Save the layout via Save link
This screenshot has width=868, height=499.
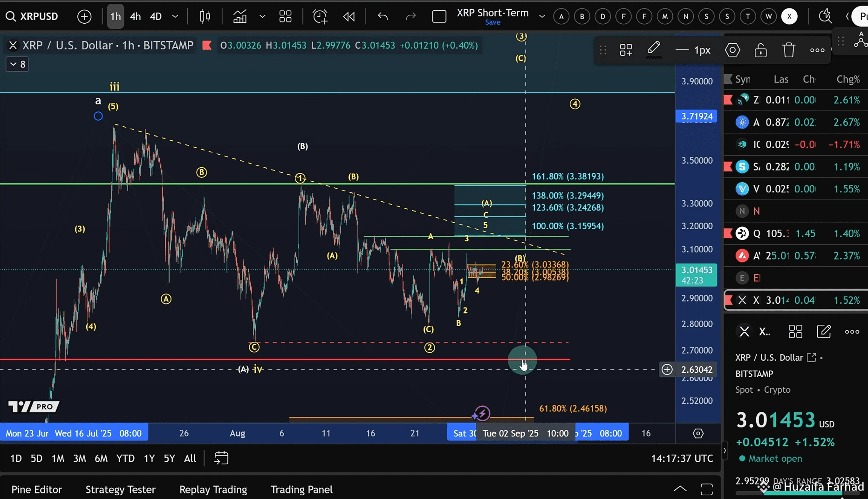click(x=492, y=22)
